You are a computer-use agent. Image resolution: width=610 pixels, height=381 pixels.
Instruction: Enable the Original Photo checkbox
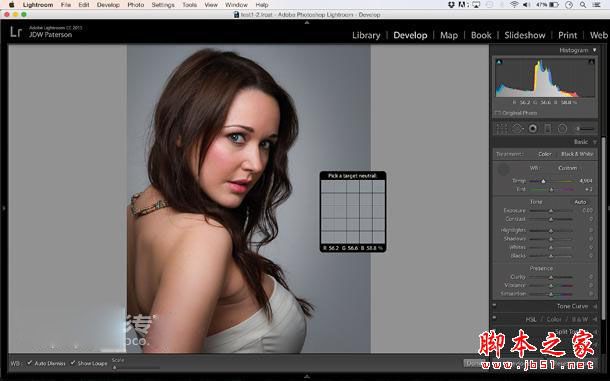point(498,113)
